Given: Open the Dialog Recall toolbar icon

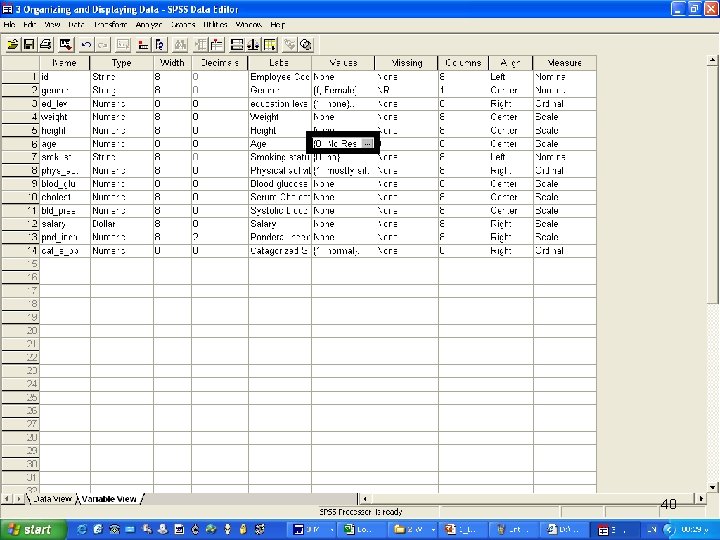Looking at the screenshot, I should 66,45.
